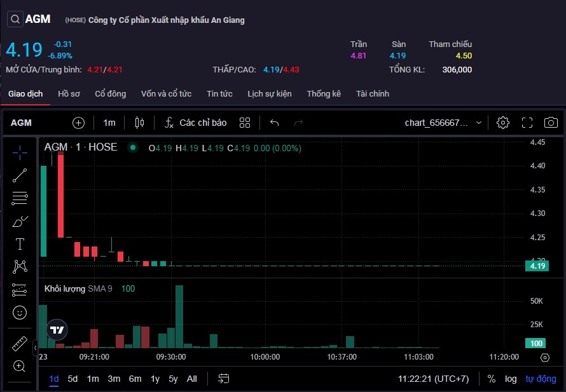
Task: Take a chart snapshot with camera icon
Action: click(551, 123)
